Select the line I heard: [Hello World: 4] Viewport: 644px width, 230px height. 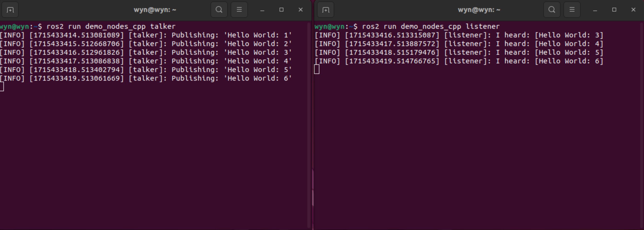pyautogui.click(x=459, y=44)
